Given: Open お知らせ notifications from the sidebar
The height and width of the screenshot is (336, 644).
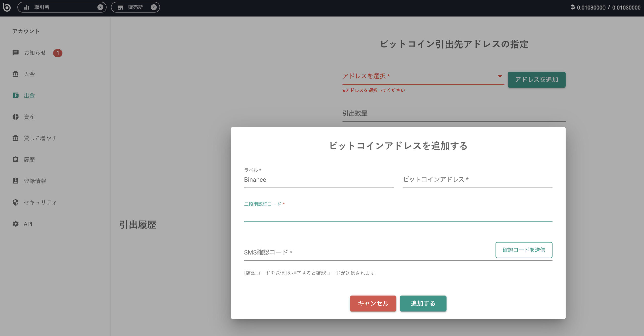Looking at the screenshot, I should coord(35,53).
